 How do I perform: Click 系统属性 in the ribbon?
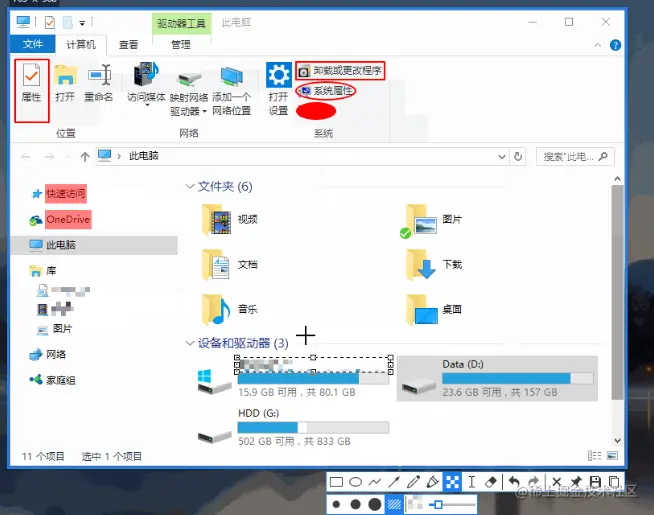click(x=327, y=90)
